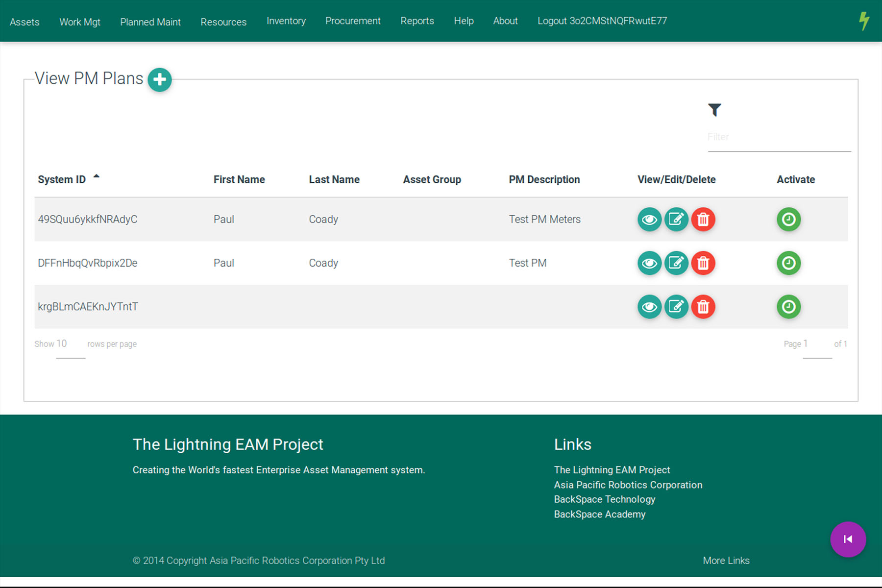The image size is (882, 588).
Task: Open the Reports menu
Action: pyautogui.click(x=417, y=21)
